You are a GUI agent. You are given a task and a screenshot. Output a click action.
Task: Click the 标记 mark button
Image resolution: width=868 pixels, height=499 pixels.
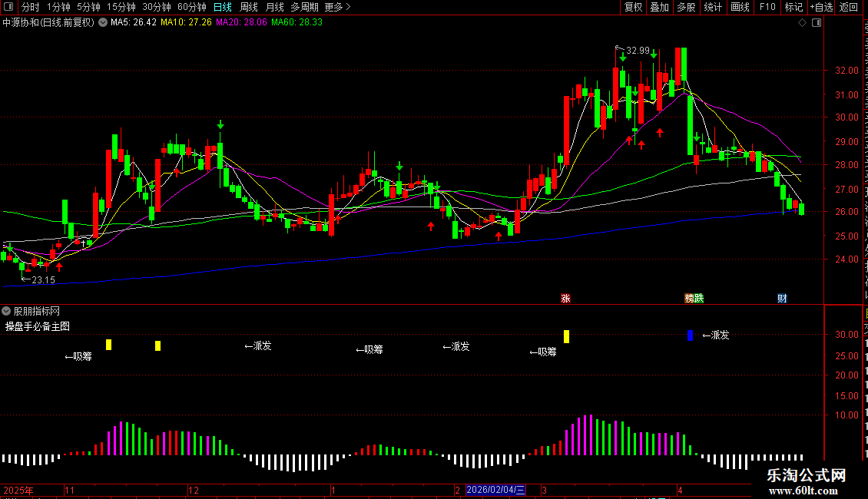[x=793, y=7]
